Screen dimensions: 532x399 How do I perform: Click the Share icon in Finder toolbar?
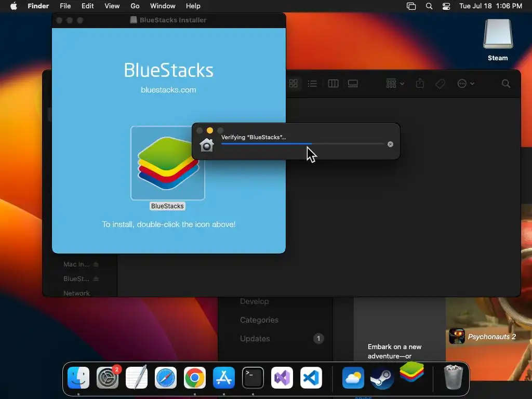(420, 83)
